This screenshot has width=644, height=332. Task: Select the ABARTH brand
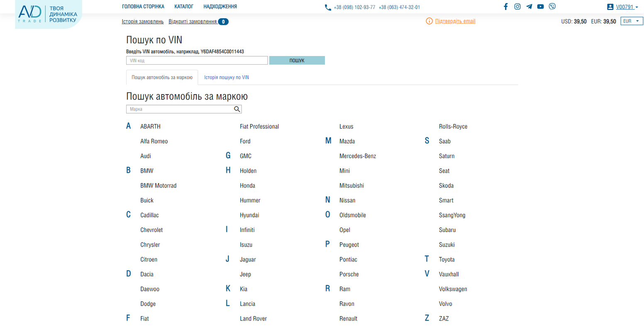click(150, 127)
